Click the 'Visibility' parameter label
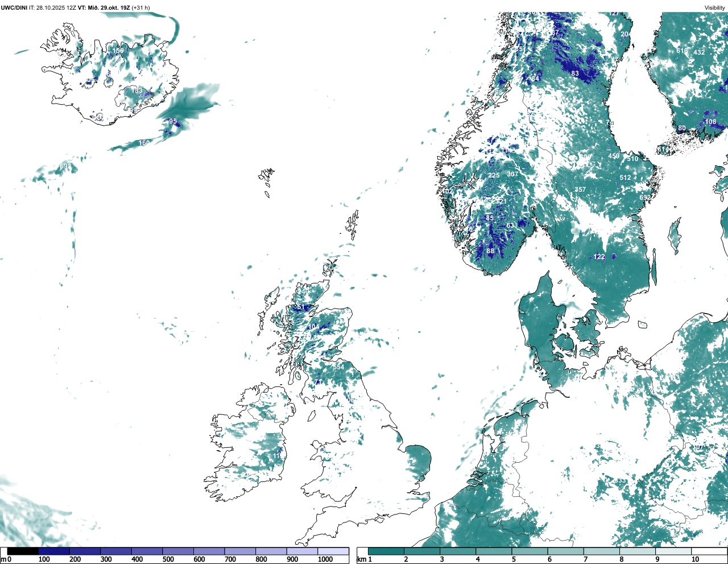 714,7
